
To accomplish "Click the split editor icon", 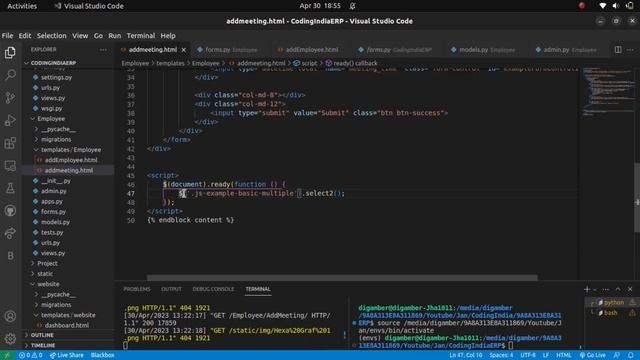I will tap(618, 49).
